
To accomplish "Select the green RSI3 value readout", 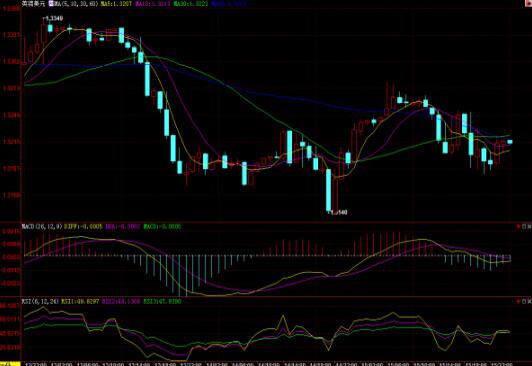I will pos(162,301).
